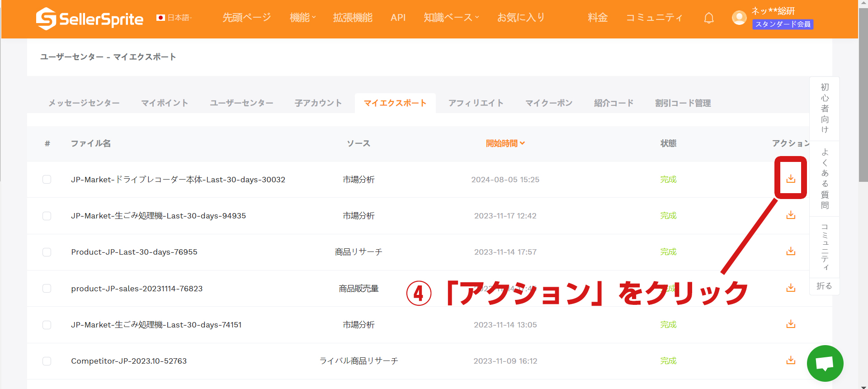Image resolution: width=868 pixels, height=389 pixels.
Task: Download JP-Market-ドライブレコーダー本体 export file
Action: coord(791,179)
